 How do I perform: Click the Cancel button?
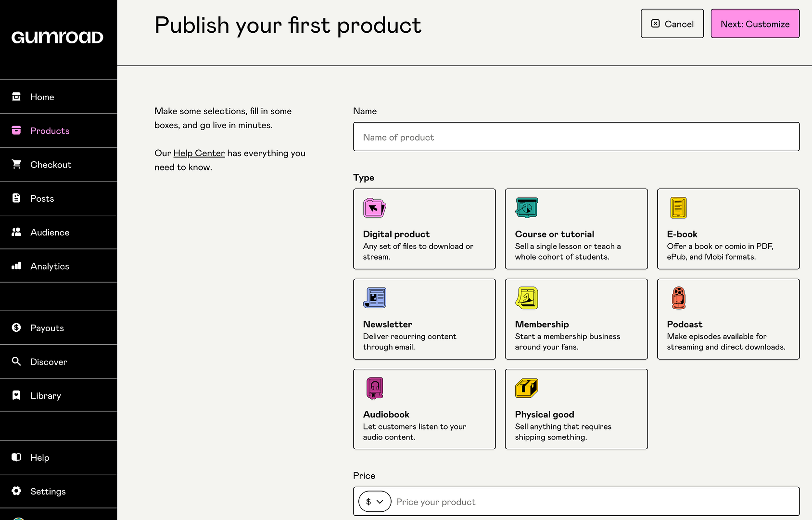point(672,24)
